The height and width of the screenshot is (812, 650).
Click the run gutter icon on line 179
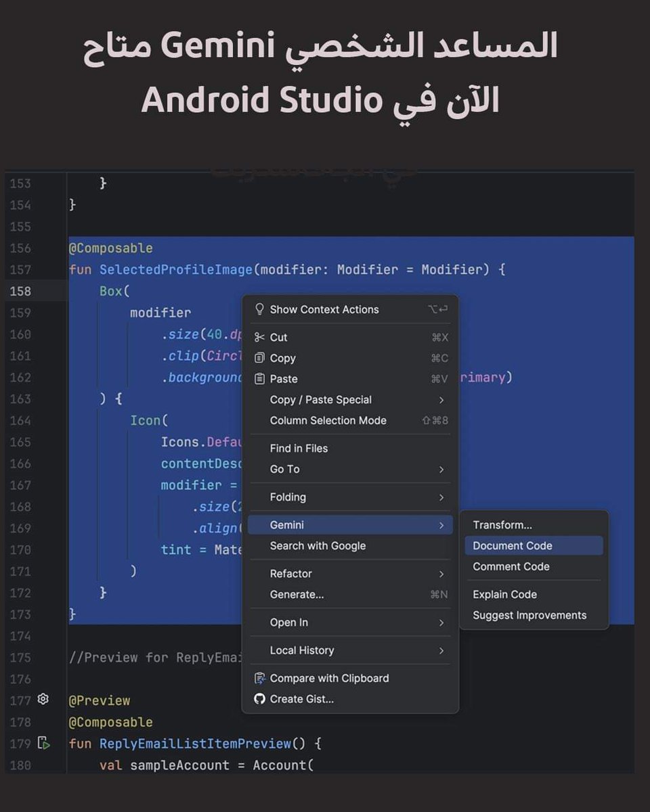point(43,743)
